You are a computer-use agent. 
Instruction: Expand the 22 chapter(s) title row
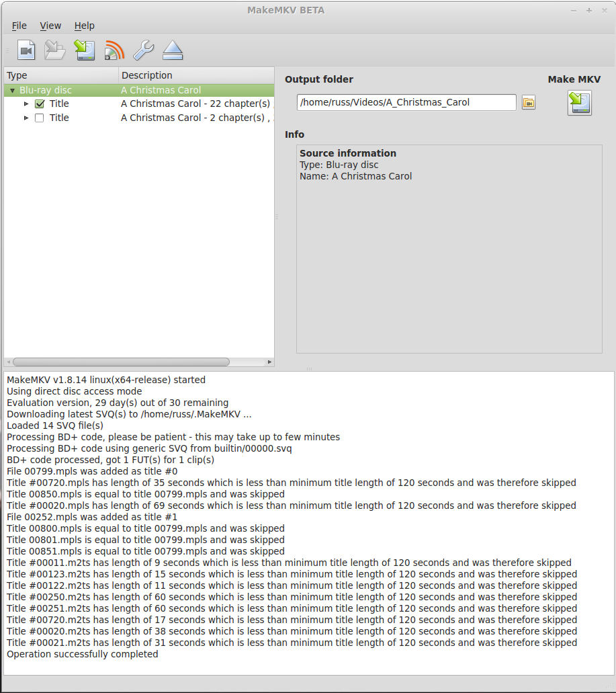(x=26, y=104)
